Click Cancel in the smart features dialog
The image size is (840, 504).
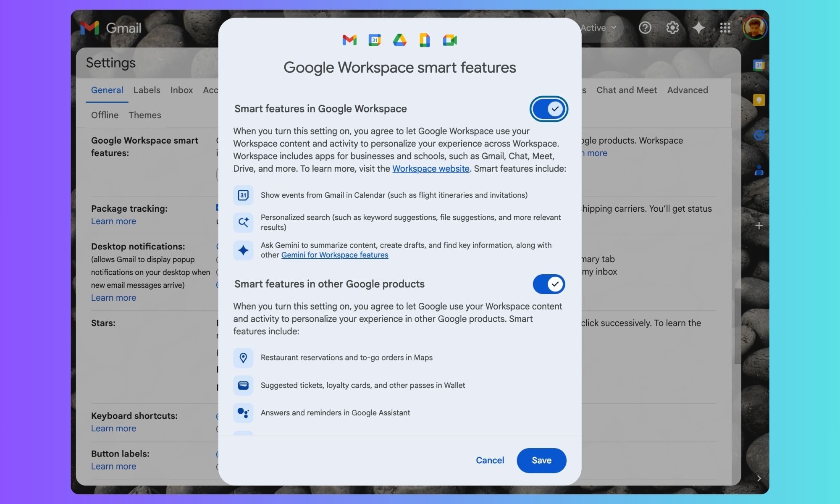click(x=490, y=460)
